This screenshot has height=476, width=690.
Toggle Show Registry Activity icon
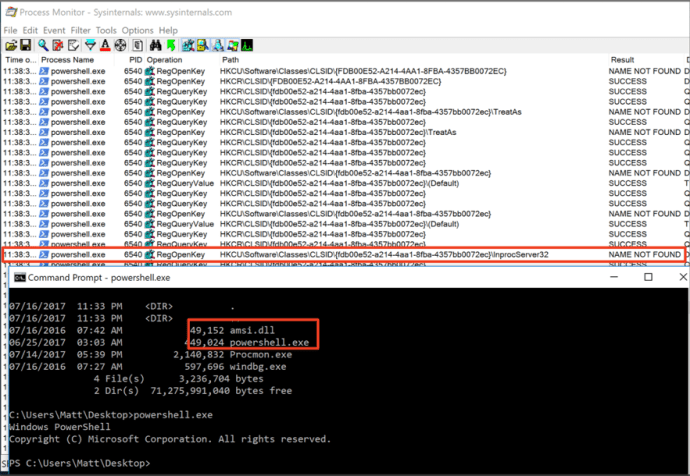pos(189,45)
